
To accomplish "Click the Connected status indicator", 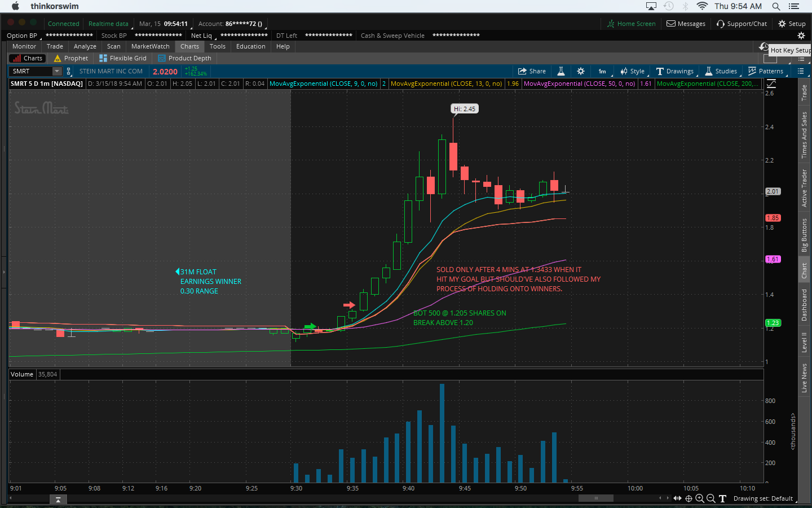I will coord(63,24).
